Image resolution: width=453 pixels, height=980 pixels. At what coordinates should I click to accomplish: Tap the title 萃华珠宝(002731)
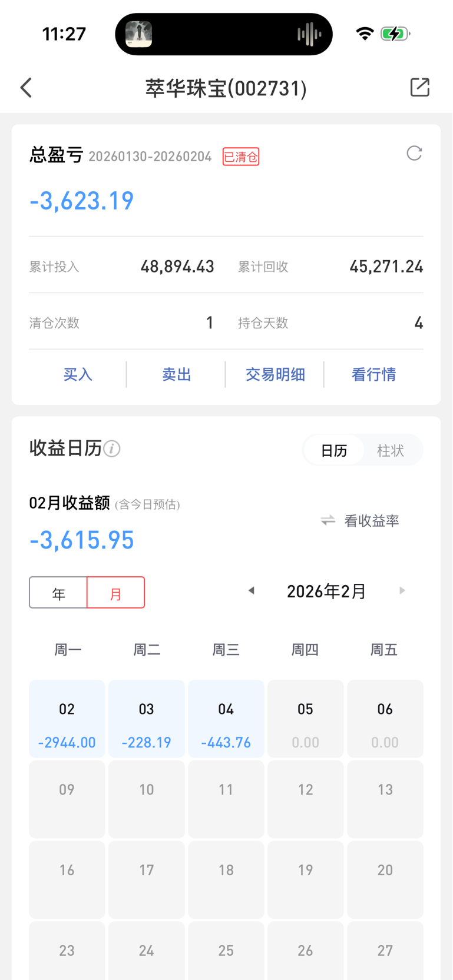[x=226, y=88]
